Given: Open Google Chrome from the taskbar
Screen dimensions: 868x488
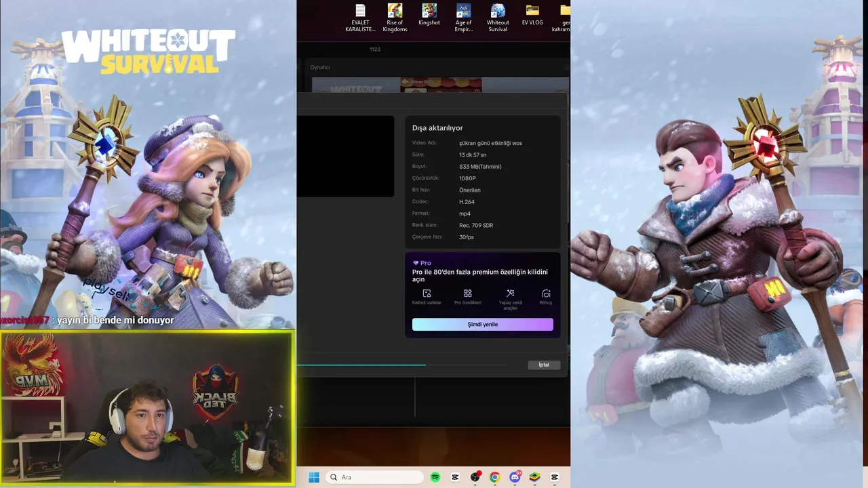Looking at the screenshot, I should point(495,477).
